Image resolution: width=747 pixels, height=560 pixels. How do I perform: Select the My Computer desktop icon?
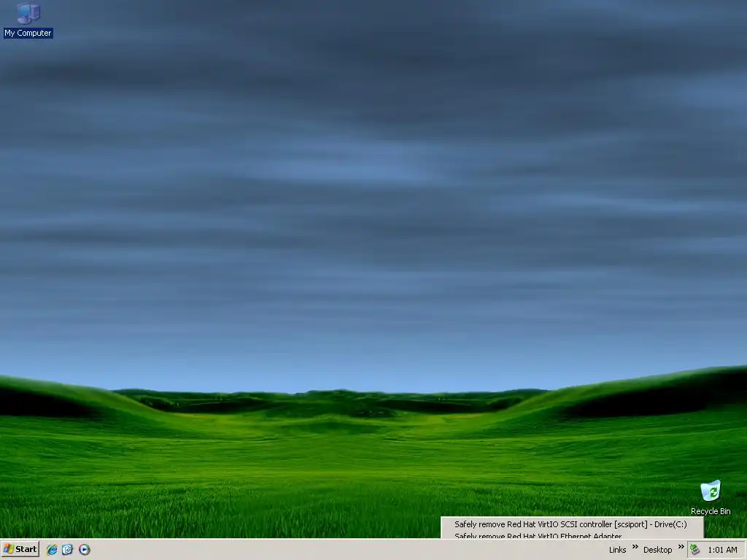28,20
